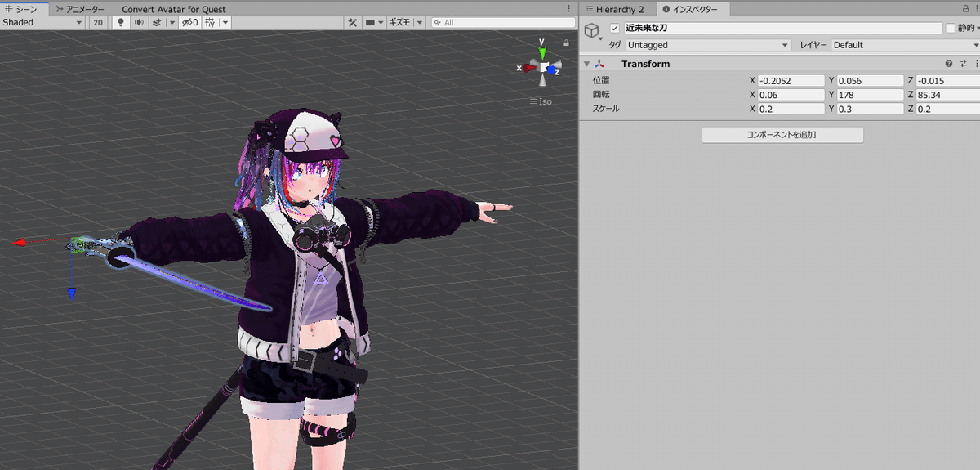
Task: Click the 位置 position label
Action: click(x=601, y=81)
